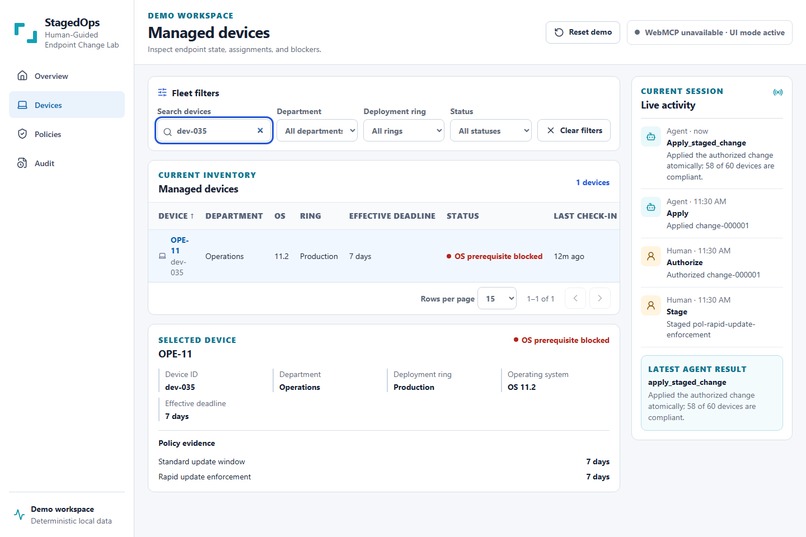Select the Apply_staged_change activity entry

click(x=712, y=154)
